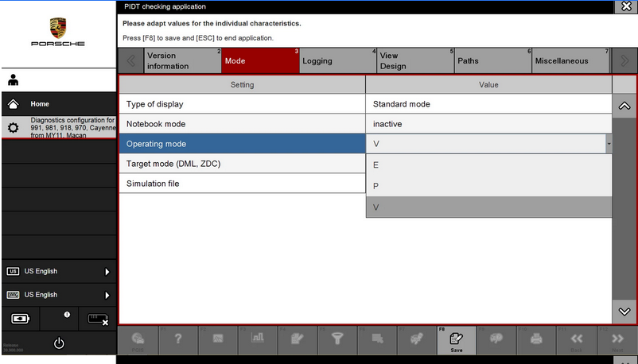This screenshot has height=364, width=638.
Task: Collapse the Operating mode dropdown arrow
Action: click(609, 144)
